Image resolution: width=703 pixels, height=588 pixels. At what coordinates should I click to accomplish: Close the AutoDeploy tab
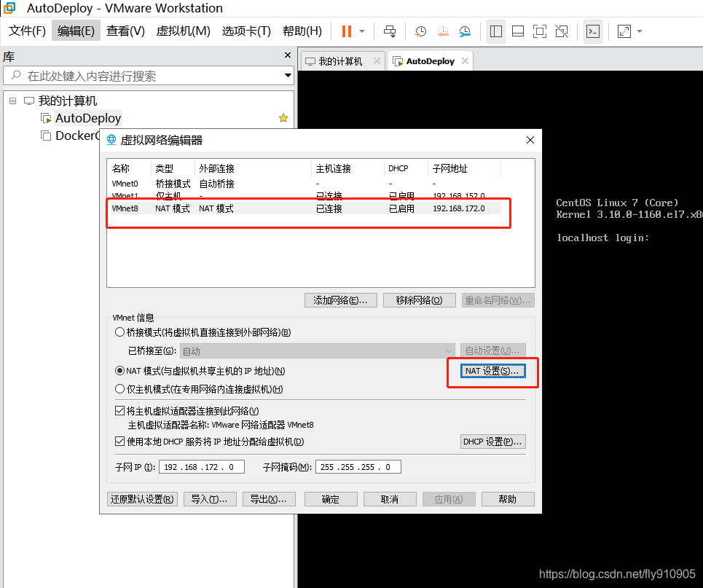tap(465, 61)
